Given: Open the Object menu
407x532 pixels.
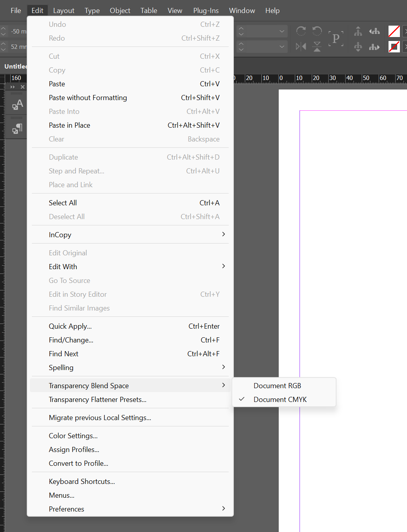Looking at the screenshot, I should tap(120, 11).
